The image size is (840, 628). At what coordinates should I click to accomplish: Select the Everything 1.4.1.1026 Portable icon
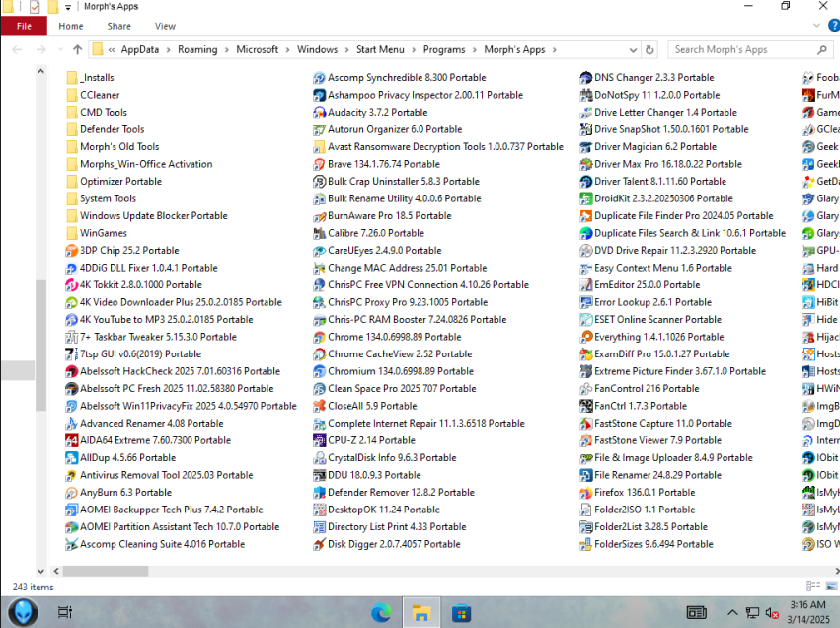coord(585,337)
